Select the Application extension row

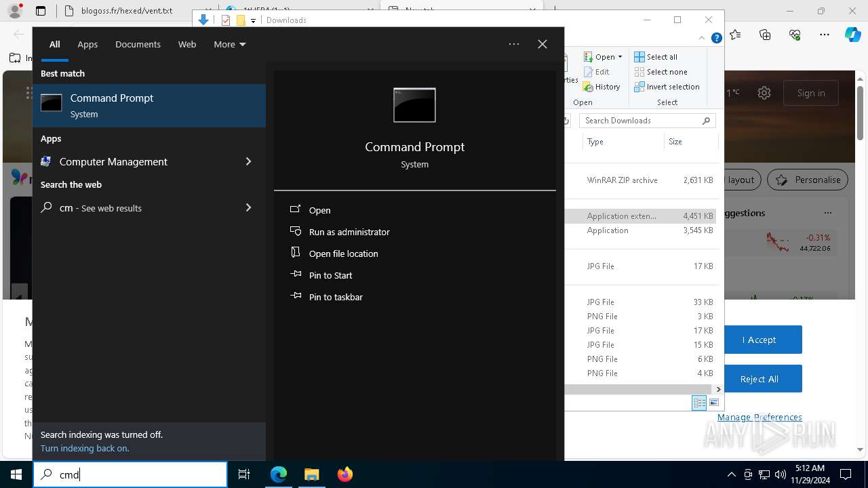click(641, 216)
